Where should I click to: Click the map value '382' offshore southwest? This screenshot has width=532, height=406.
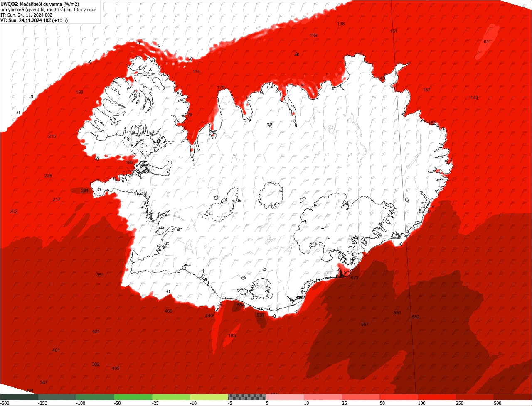(x=96, y=364)
